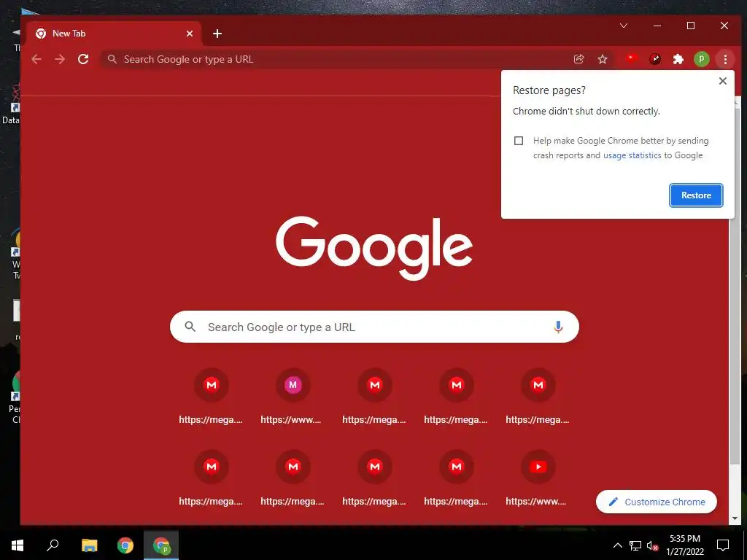Image resolution: width=747 pixels, height=560 pixels.
Task: Start voice search with microphone icon
Action: click(558, 327)
